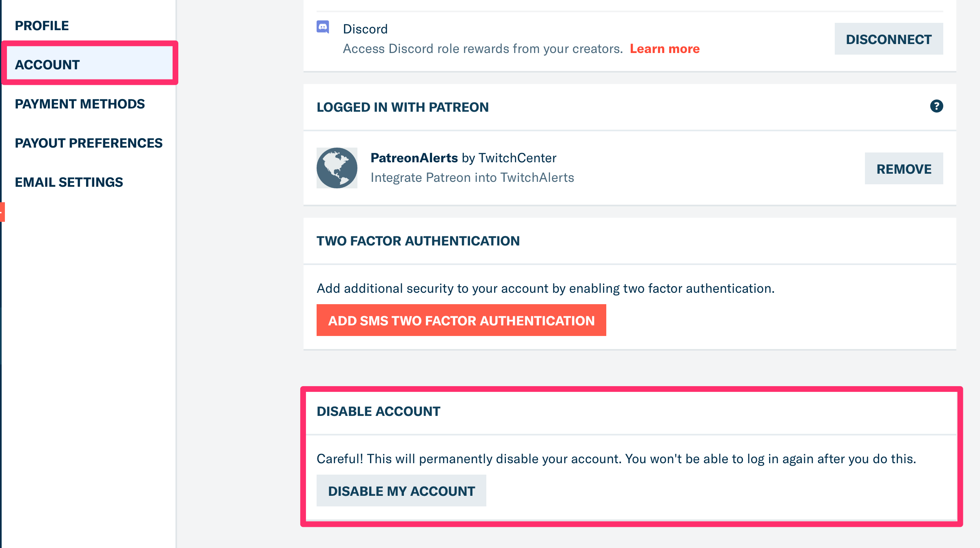Click the Disable Account section heading
980x548 pixels.
378,411
